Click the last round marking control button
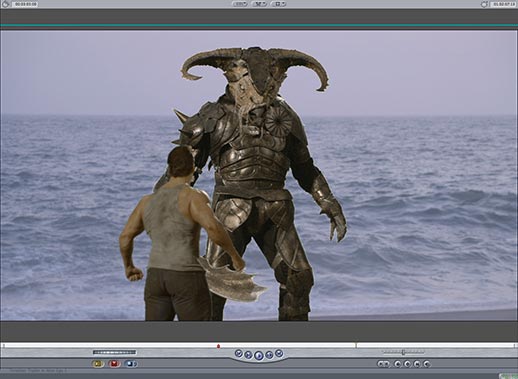This screenshot has width=518, height=379. (x=426, y=364)
